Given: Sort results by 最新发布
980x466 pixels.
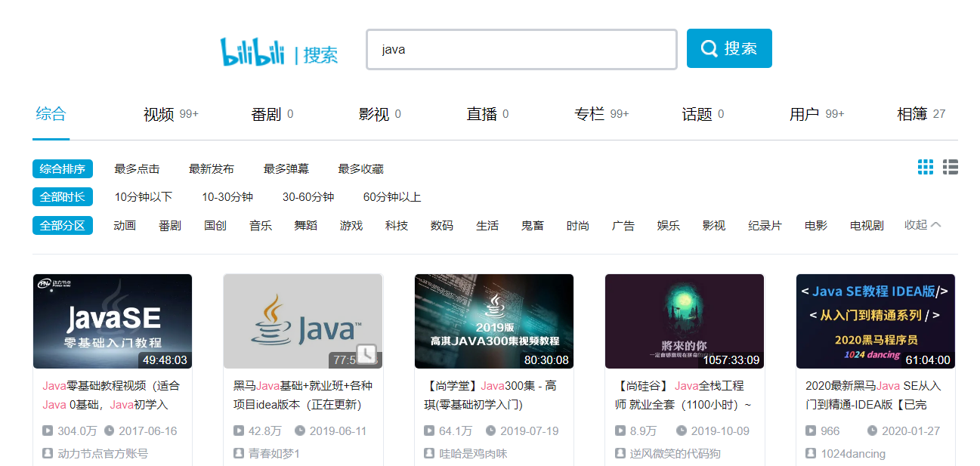Looking at the screenshot, I should click(212, 169).
